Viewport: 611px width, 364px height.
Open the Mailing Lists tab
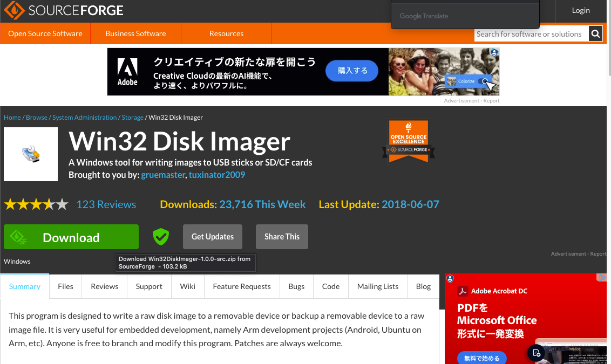(x=378, y=286)
